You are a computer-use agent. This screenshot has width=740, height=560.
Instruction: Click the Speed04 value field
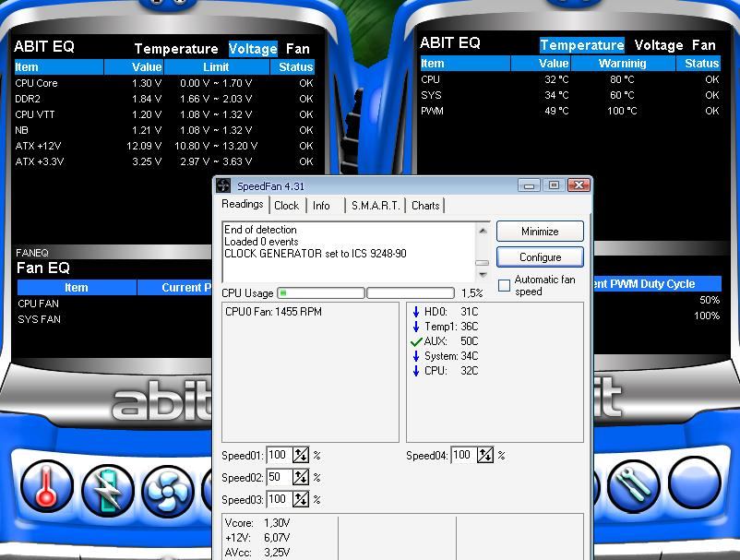(464, 455)
